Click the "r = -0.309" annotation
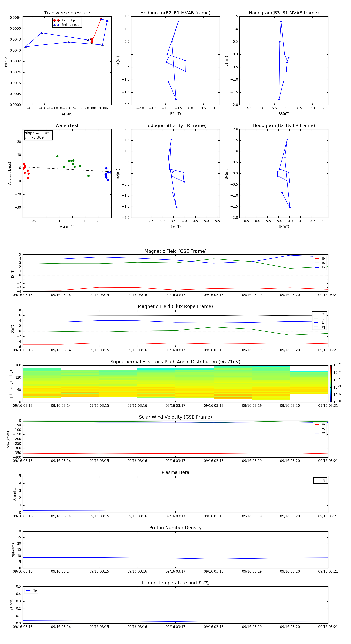The width and height of the screenshot is (351, 644). point(35,137)
